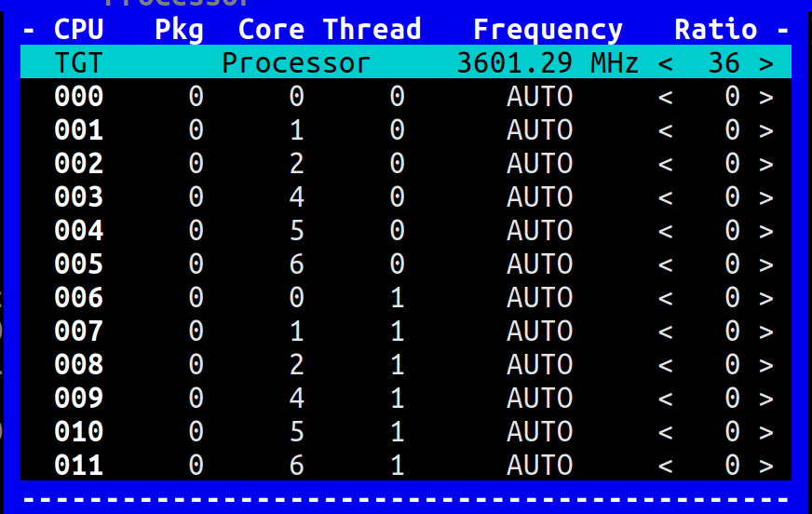Click the left arrow for CPU 011 ratio
812x514 pixels.
point(666,467)
